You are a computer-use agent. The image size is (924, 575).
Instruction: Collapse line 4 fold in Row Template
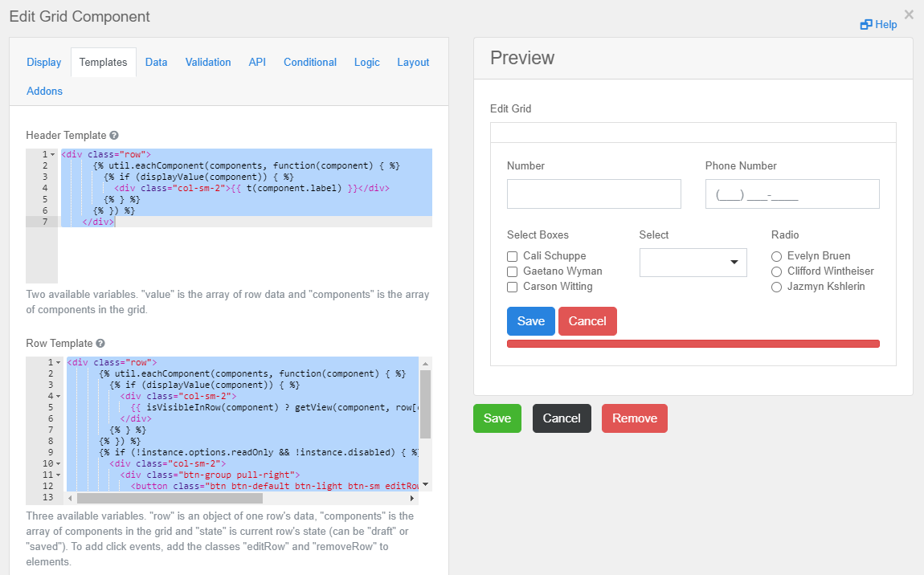pos(59,396)
